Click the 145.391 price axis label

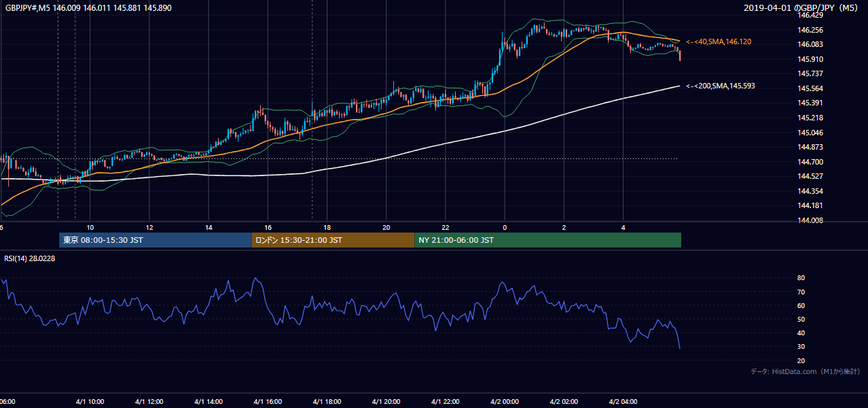[x=811, y=103]
